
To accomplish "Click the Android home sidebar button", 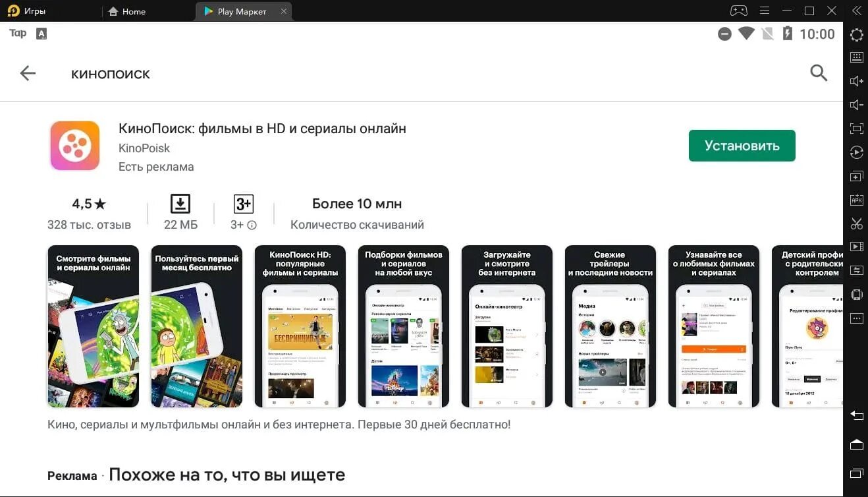I will click(856, 444).
